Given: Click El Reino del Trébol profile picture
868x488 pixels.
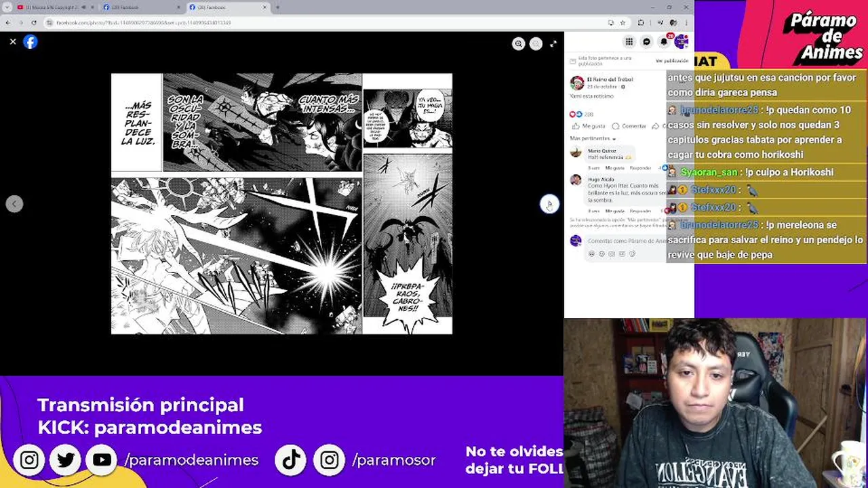Looking at the screenshot, I should (x=577, y=83).
